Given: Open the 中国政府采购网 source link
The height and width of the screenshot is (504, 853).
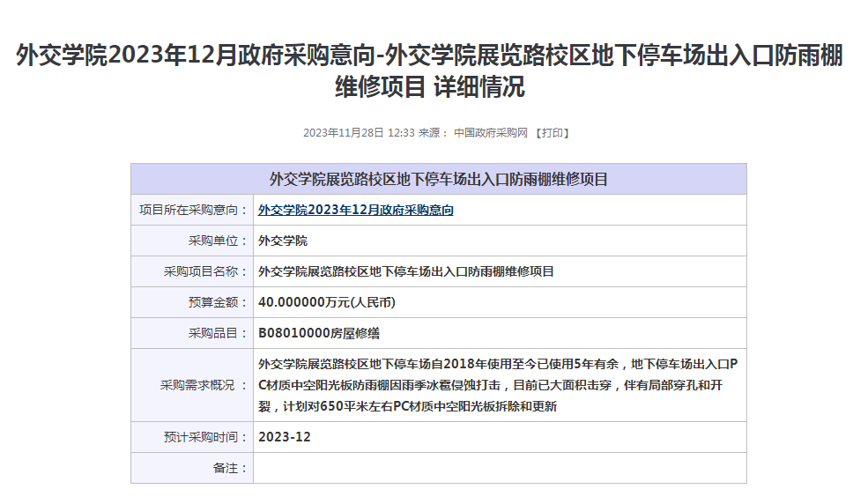Looking at the screenshot, I should pyautogui.click(x=490, y=133).
